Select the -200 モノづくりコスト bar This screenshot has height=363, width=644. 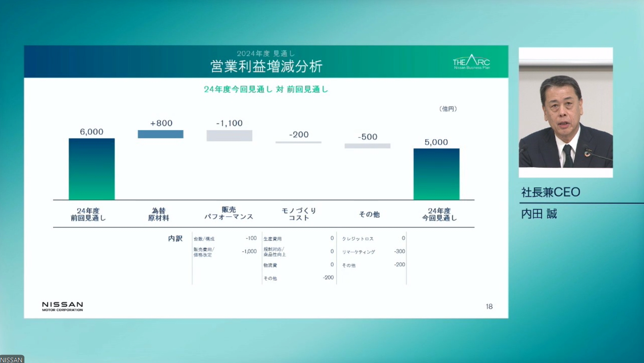click(x=298, y=142)
